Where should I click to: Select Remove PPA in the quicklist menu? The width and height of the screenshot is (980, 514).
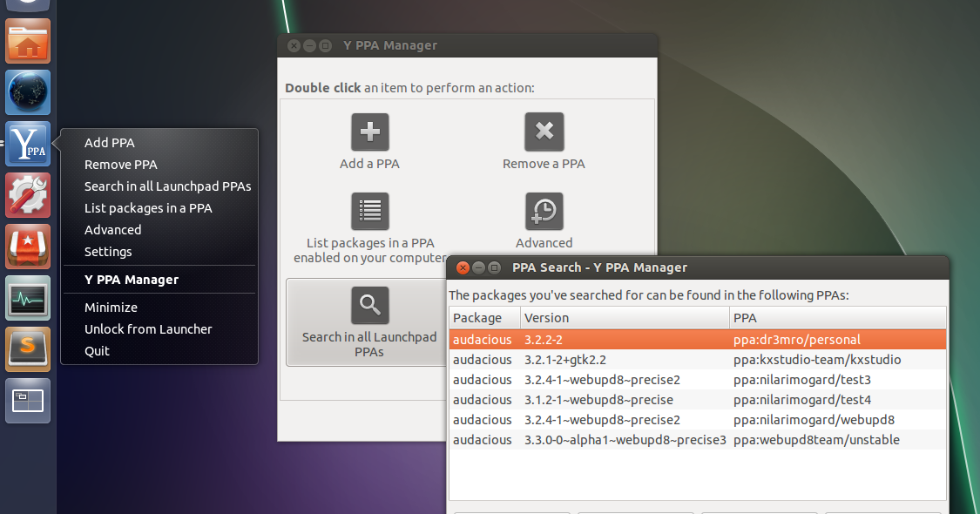[119, 164]
